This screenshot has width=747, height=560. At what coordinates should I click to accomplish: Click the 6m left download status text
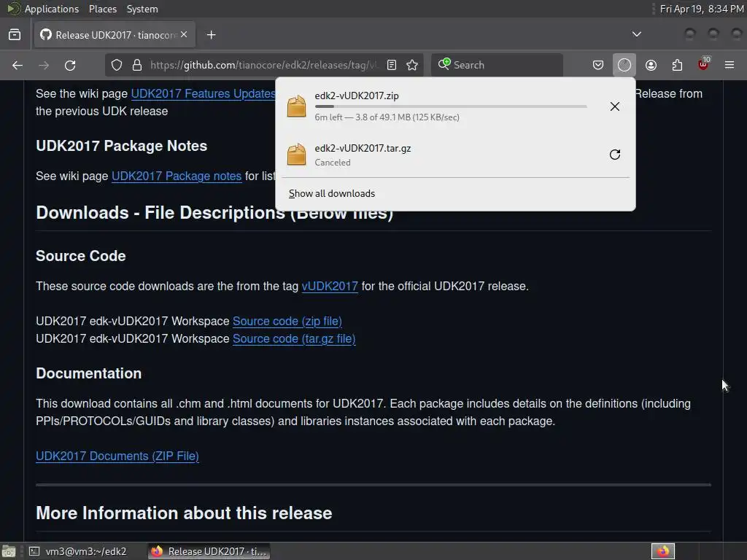387,117
